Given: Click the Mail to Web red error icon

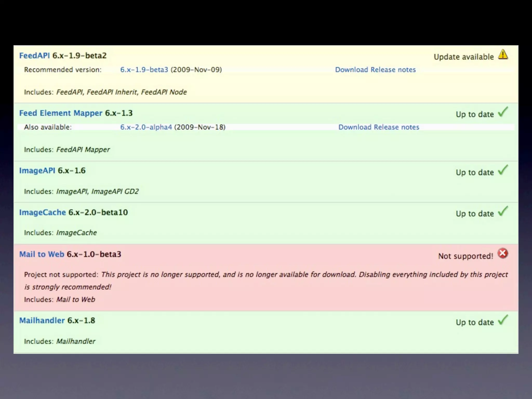Looking at the screenshot, I should 503,253.
